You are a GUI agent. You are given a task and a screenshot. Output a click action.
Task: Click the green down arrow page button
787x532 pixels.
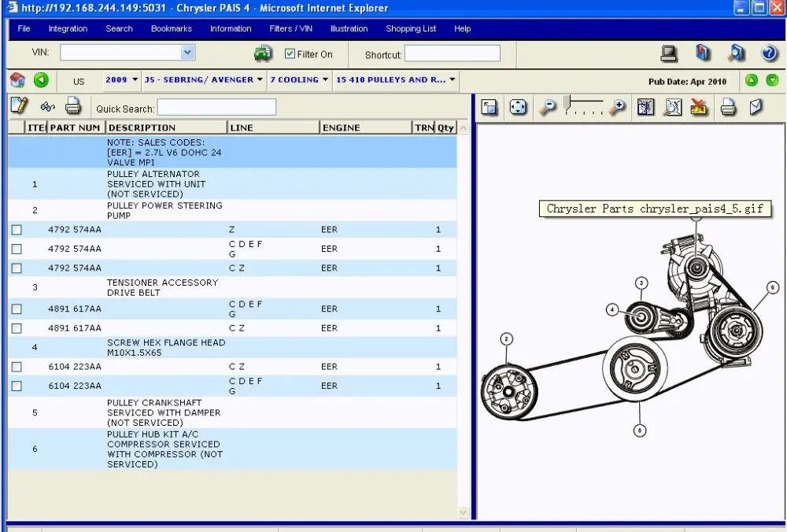773,80
